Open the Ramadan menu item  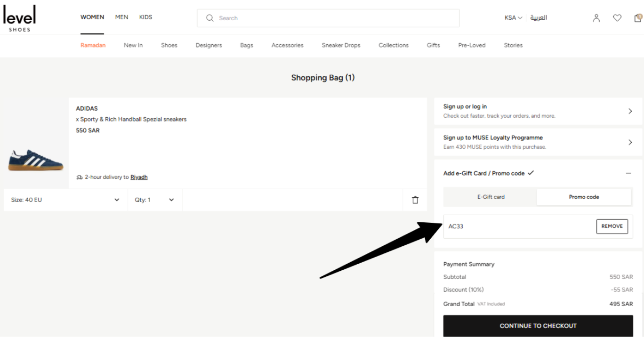[93, 45]
